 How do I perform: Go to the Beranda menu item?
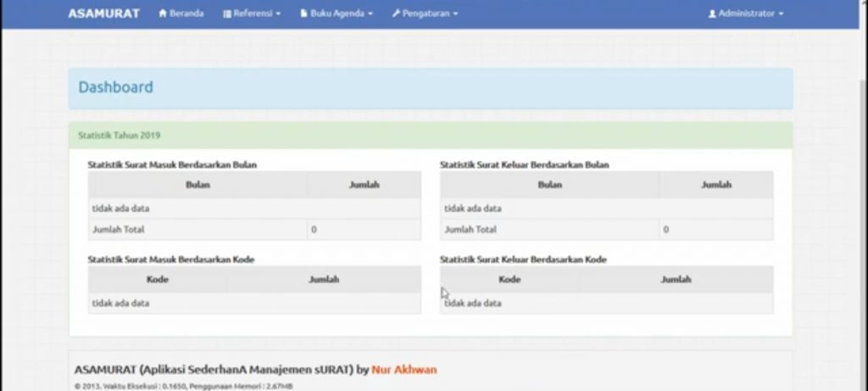coord(186,14)
